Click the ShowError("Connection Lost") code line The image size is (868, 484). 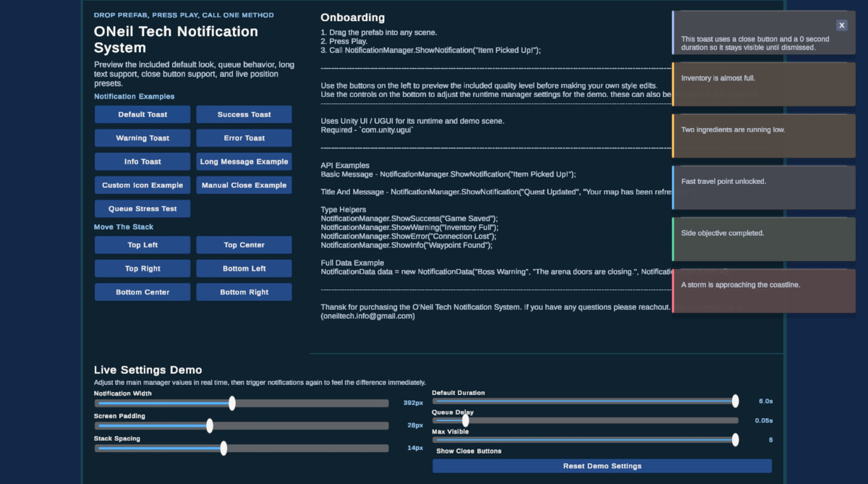(409, 237)
